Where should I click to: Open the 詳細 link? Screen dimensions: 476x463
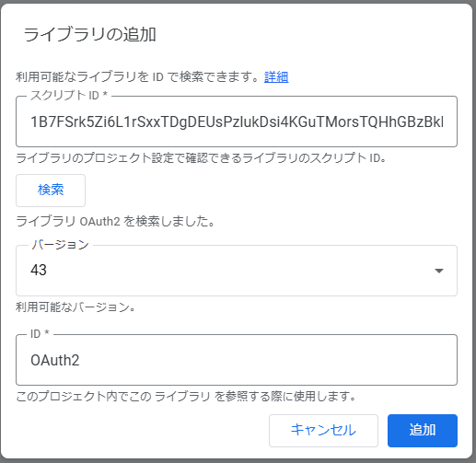tap(276, 76)
